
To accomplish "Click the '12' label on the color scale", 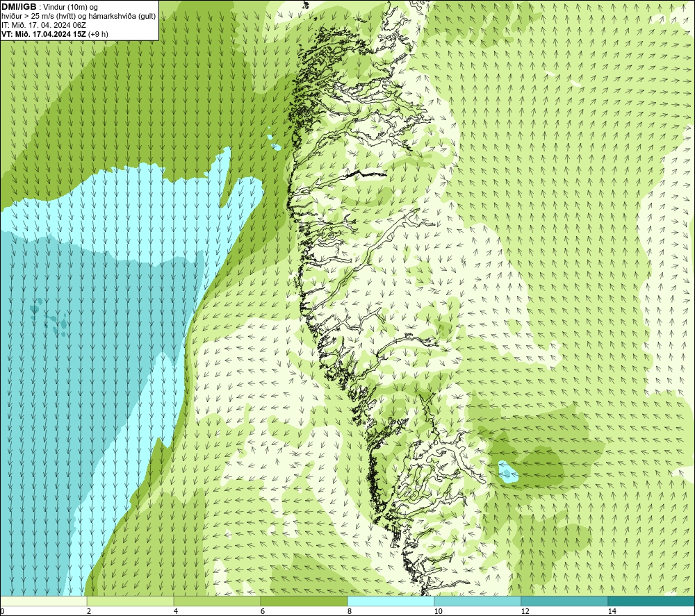I will pos(525,611).
